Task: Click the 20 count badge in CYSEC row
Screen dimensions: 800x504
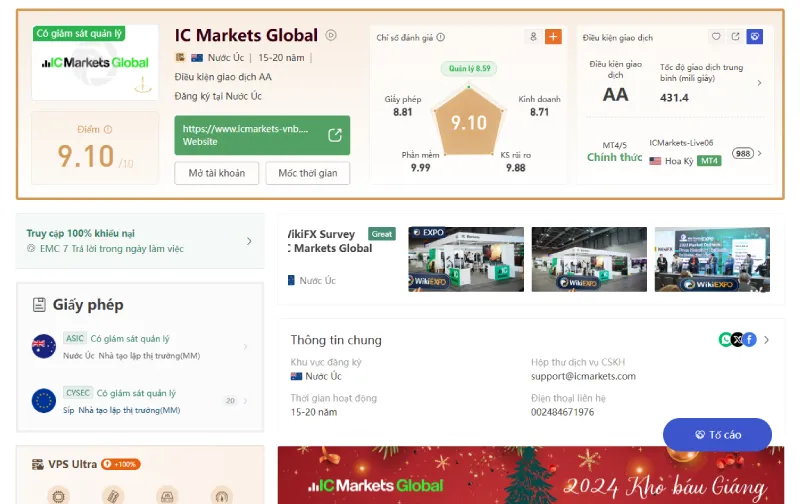Action: 231,401
